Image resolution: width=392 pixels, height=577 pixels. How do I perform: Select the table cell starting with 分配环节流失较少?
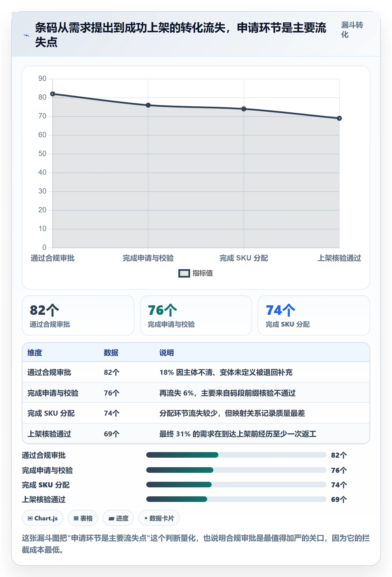[x=232, y=413]
